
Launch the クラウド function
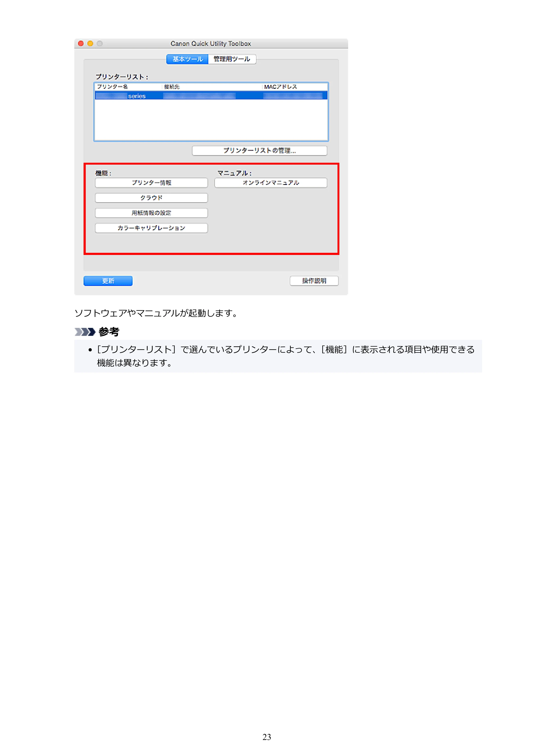pos(151,198)
